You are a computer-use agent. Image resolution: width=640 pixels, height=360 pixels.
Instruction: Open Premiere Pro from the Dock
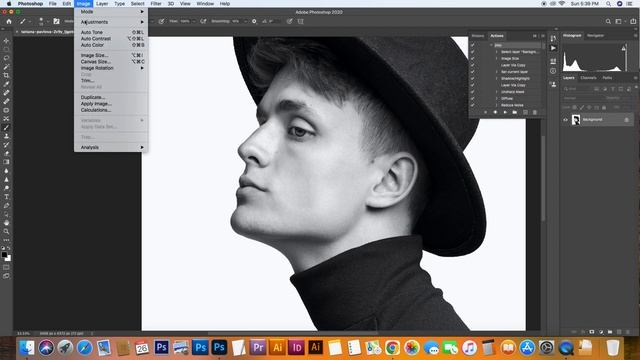tap(258, 347)
